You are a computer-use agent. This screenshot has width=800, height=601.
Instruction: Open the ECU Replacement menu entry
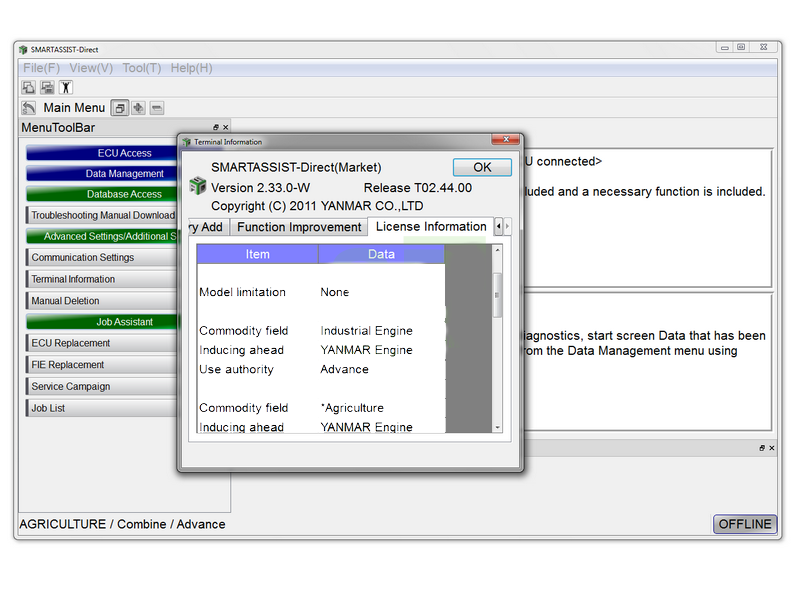click(x=102, y=343)
